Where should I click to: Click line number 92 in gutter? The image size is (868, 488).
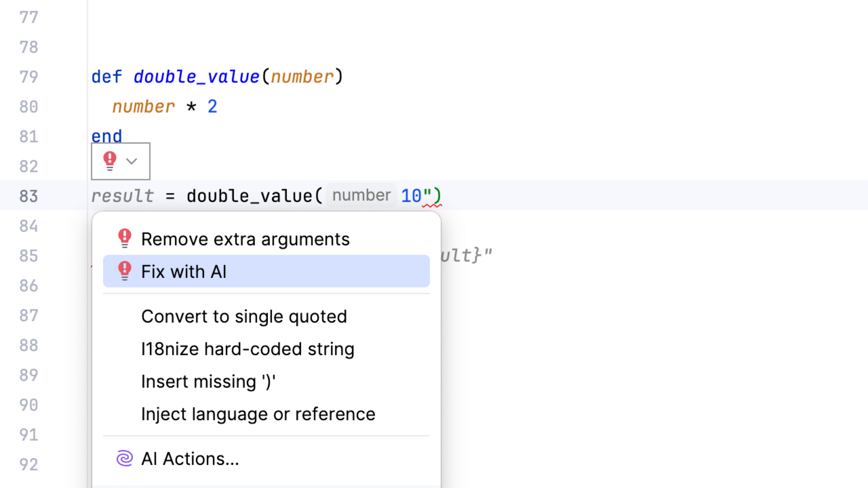click(29, 465)
